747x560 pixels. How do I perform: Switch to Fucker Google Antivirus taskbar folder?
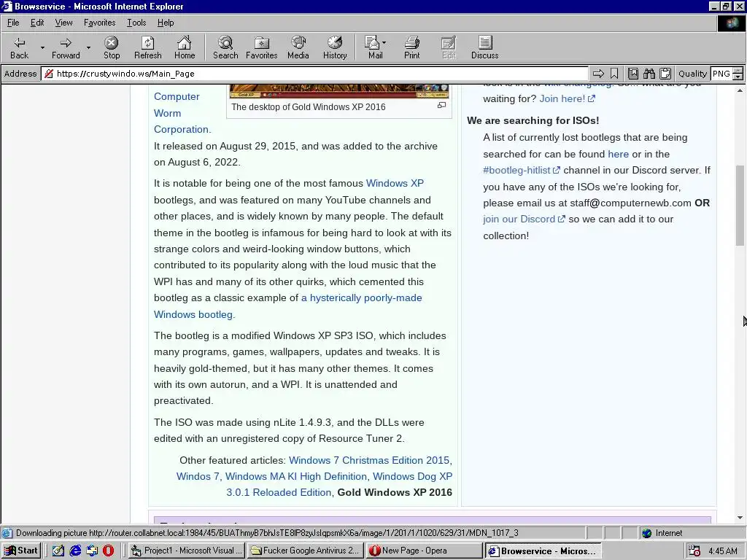point(306,551)
